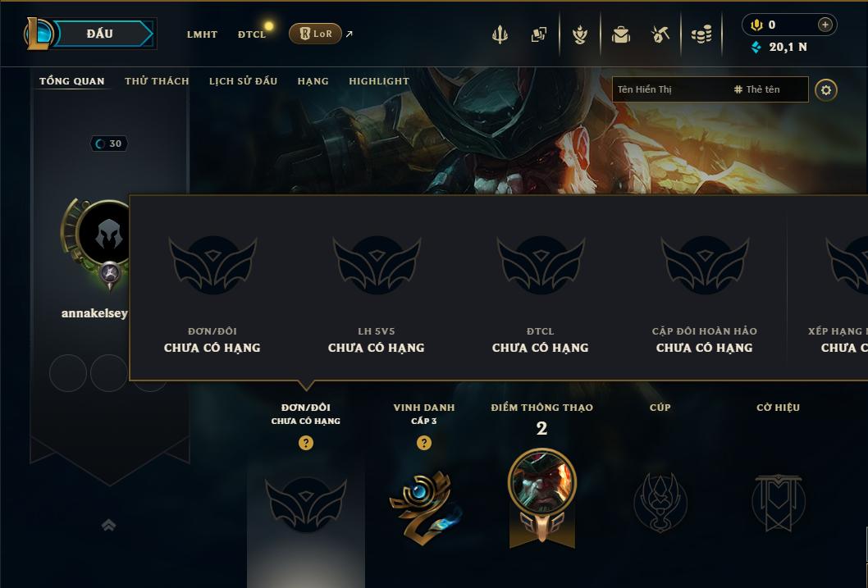The image size is (868, 588).
Task: Click the lotus emblem icon in top bar
Action: pyautogui.click(x=579, y=34)
